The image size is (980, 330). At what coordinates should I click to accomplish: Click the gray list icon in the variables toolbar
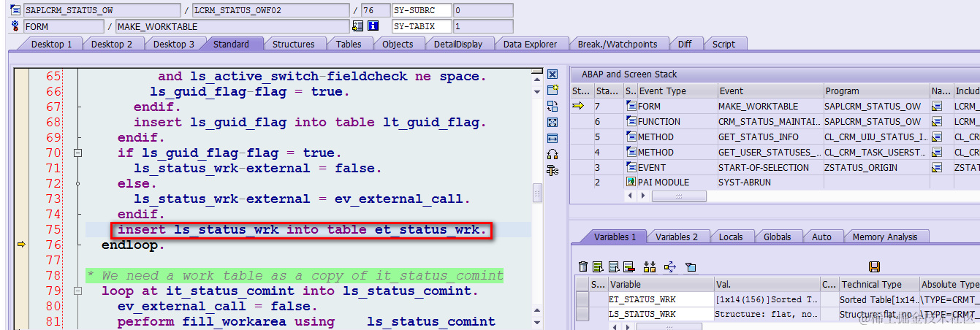coord(614,267)
